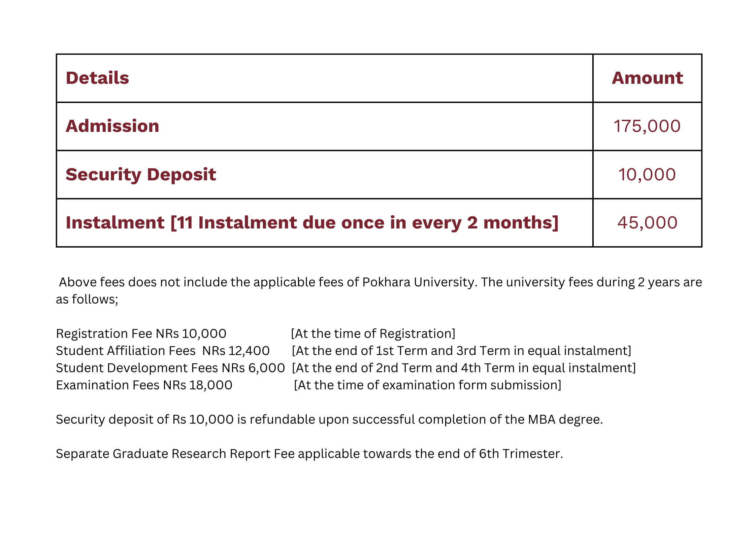Select the Security Deposit row label

(141, 175)
